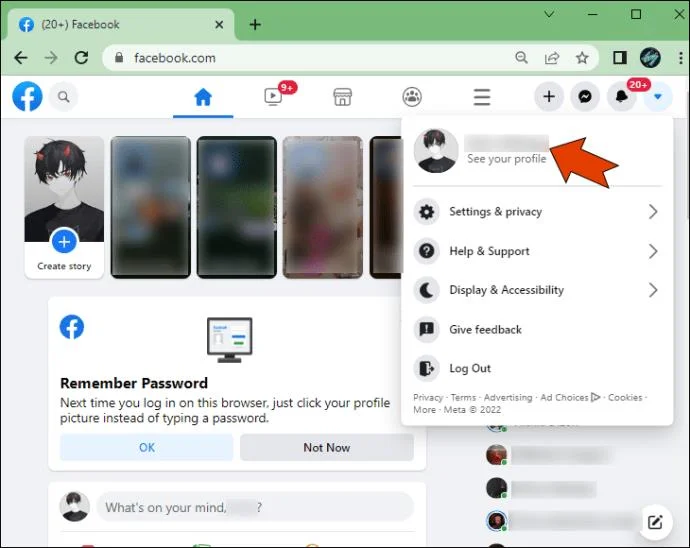Click the Settings gear icon
690x548 pixels.
426,212
